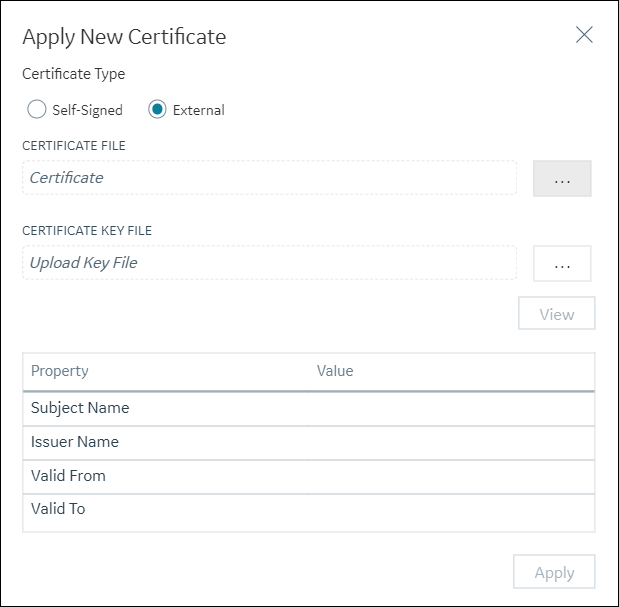Select the Issuer Name row

309,442
